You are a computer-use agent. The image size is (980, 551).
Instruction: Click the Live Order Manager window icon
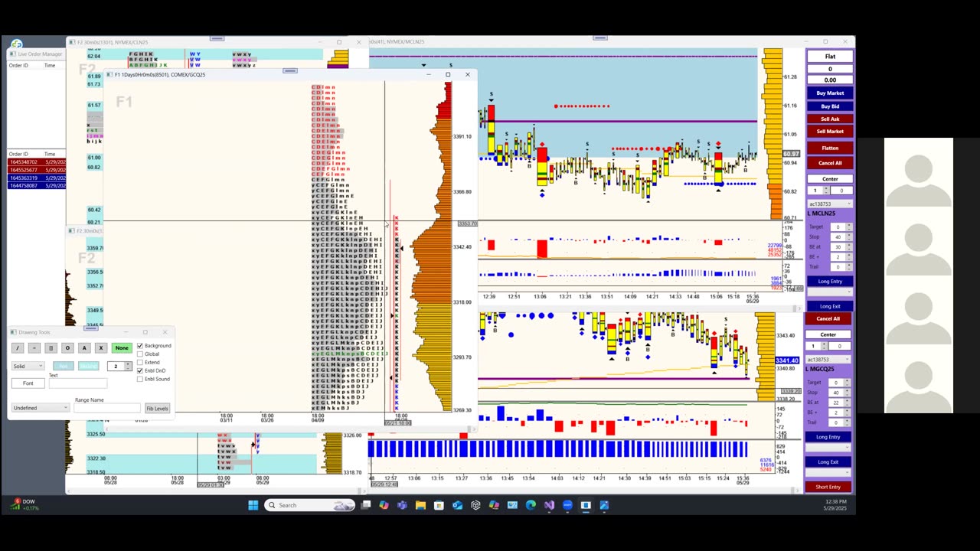coord(13,54)
